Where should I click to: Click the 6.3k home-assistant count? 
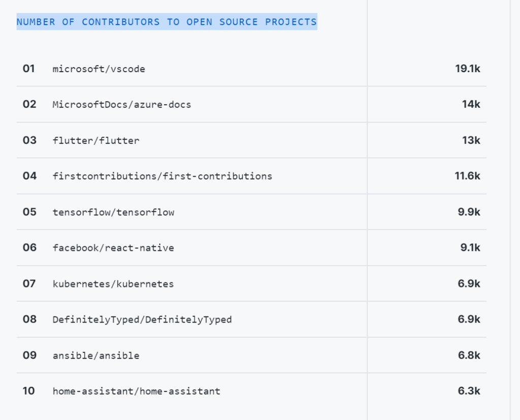pyautogui.click(x=469, y=391)
